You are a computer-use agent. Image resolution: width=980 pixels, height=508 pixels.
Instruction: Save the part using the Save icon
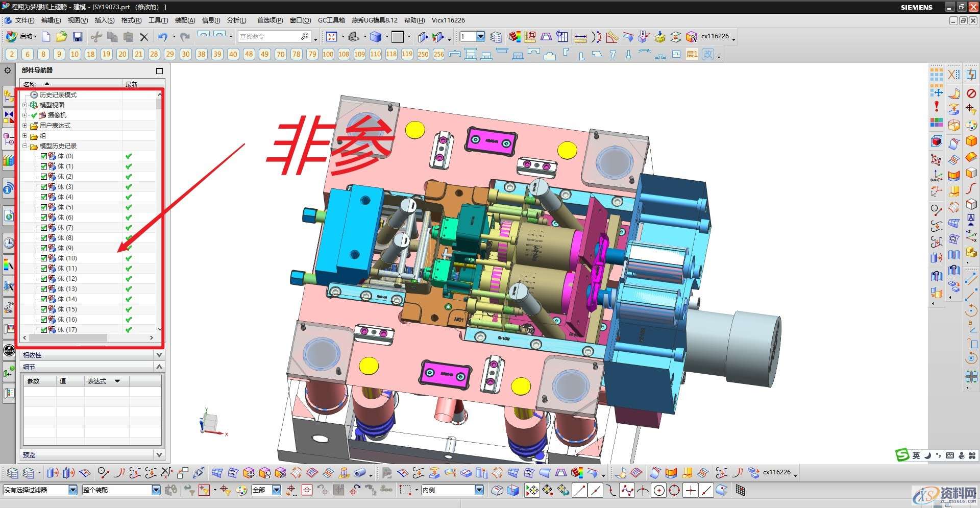click(x=78, y=36)
